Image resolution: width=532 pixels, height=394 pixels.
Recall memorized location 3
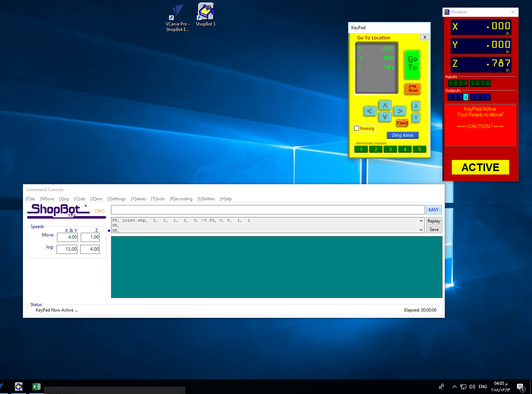390,149
